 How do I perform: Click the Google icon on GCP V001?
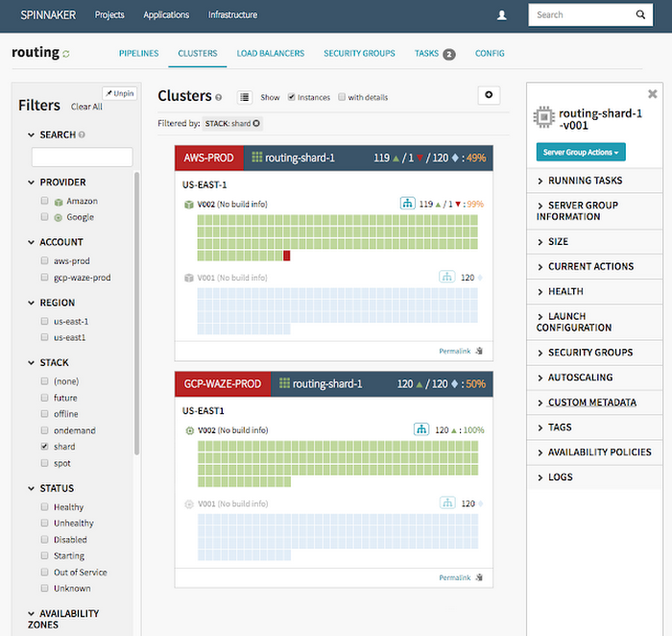click(x=189, y=504)
